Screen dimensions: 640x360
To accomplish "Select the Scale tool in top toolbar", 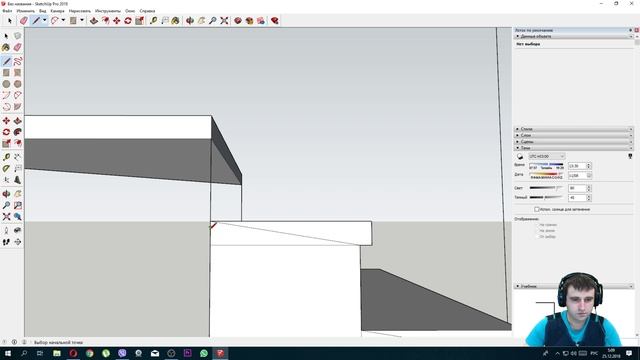I will [x=139, y=20].
